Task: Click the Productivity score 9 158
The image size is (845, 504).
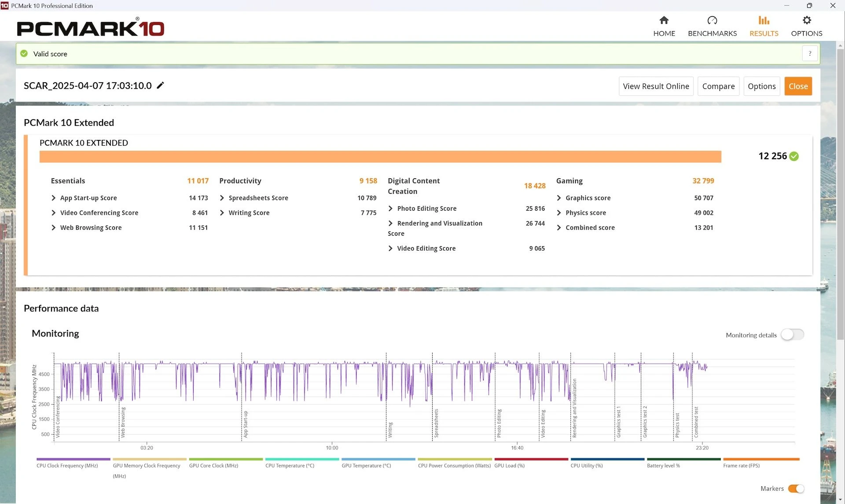Action: [x=368, y=181]
